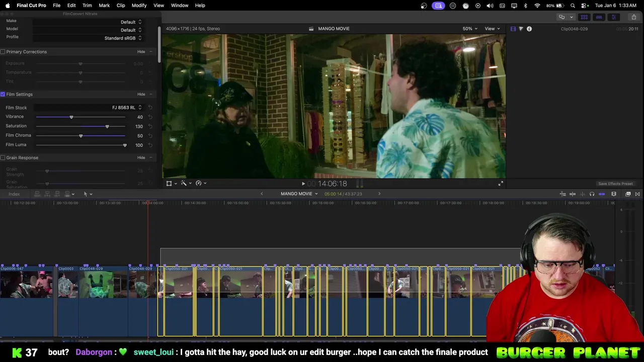Screen dimensions: 644x362
Task: Reset the Film Chroma parameter
Action: [150, 136]
